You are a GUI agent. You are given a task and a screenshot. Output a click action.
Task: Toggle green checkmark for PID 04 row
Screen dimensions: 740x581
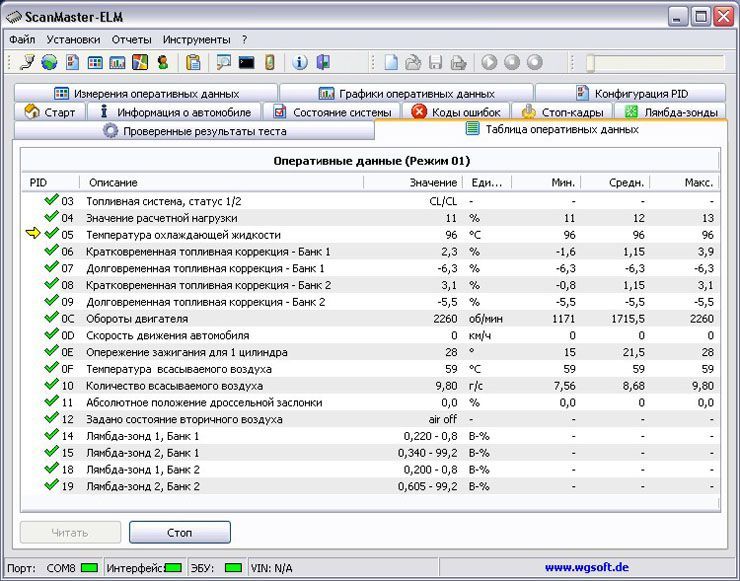pos(51,217)
